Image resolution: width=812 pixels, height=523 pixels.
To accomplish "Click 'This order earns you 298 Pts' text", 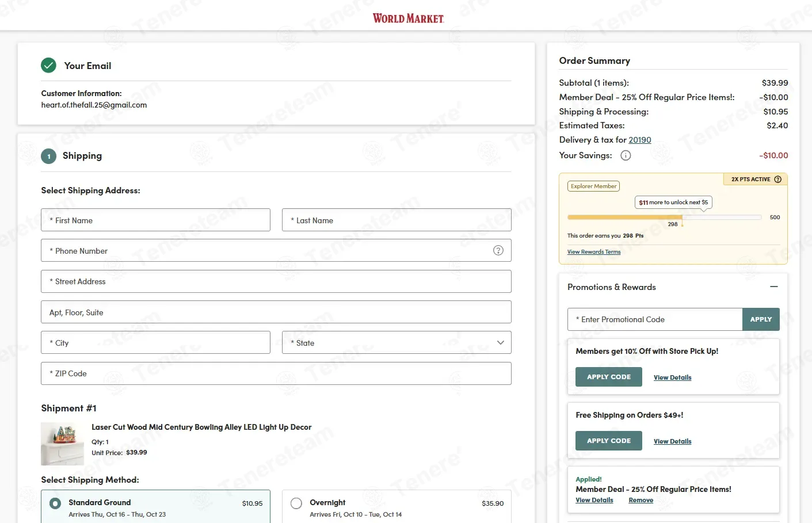I will point(605,235).
